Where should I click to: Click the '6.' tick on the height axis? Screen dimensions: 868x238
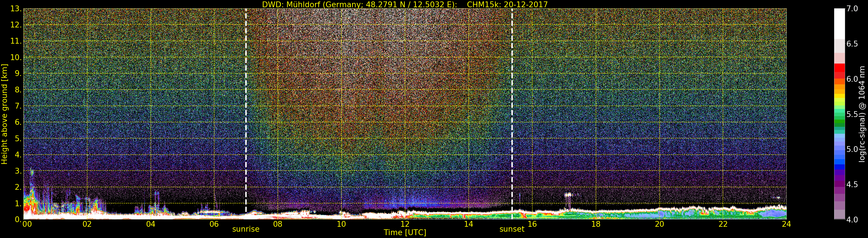pyautogui.click(x=18, y=122)
